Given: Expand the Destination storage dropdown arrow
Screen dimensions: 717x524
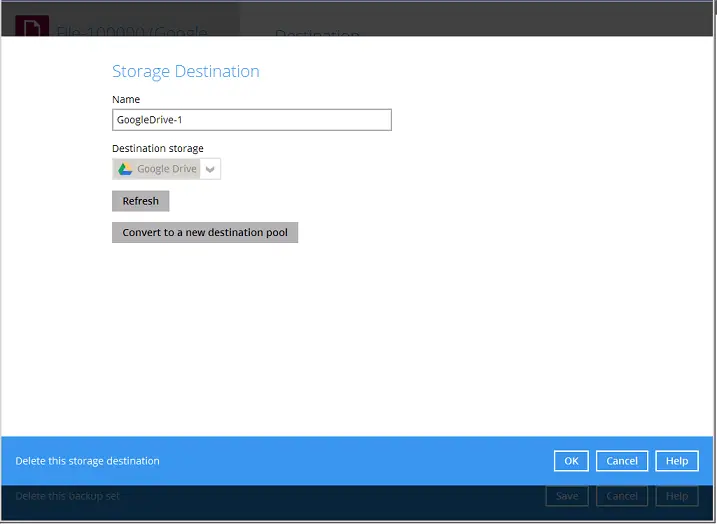Looking at the screenshot, I should pyautogui.click(x=210, y=169).
